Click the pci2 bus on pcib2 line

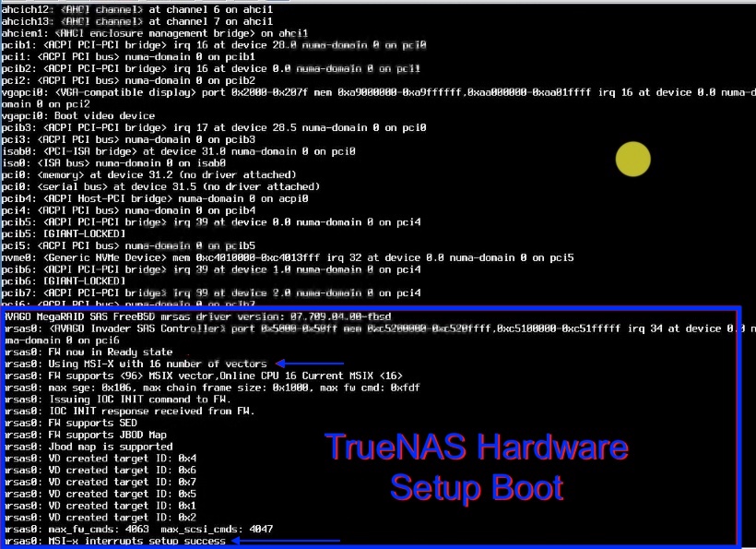(128, 80)
